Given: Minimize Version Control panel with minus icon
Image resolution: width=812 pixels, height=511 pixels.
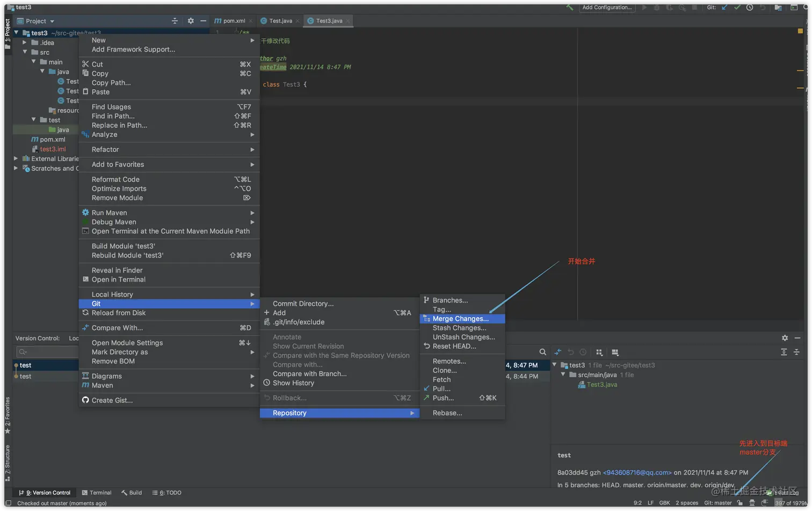Looking at the screenshot, I should (x=798, y=338).
